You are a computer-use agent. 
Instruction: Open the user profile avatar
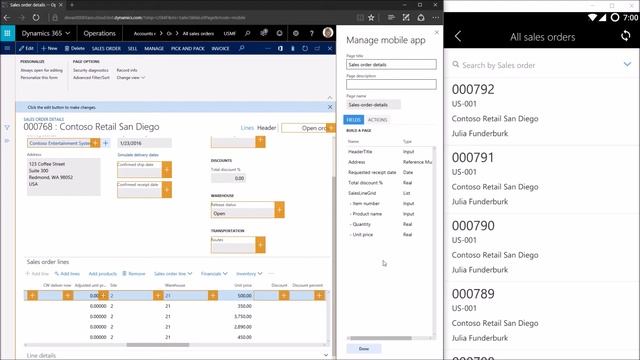click(x=328, y=33)
